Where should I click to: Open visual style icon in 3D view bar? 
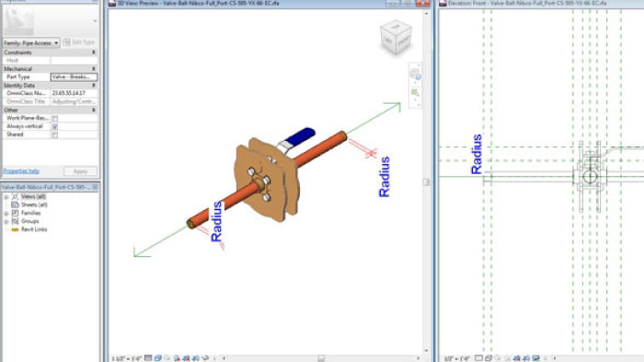coord(157,358)
